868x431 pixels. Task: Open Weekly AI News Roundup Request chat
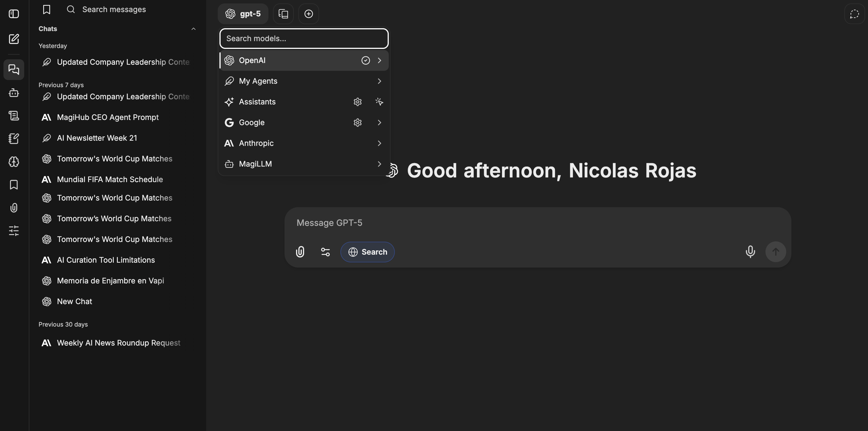coord(117,343)
